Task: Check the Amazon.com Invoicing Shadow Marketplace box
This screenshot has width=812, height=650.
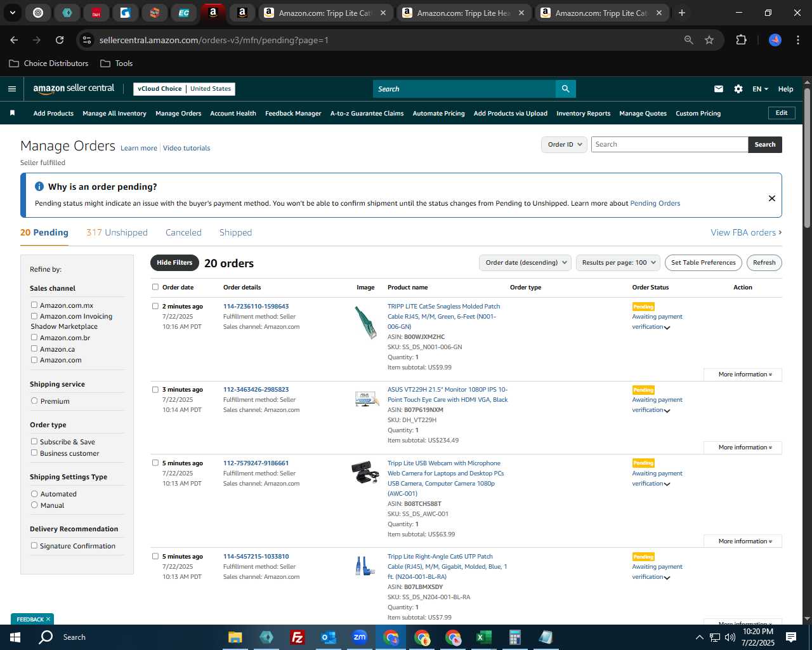Action: click(34, 316)
